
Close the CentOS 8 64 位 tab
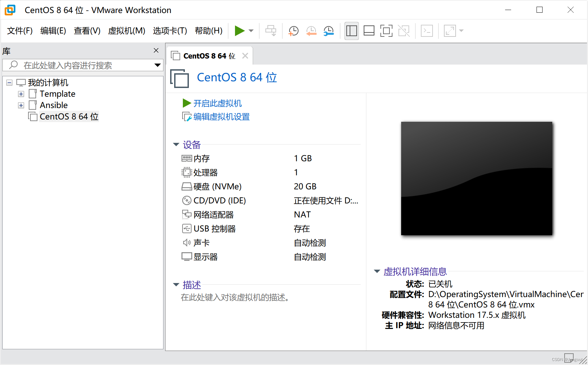coord(245,56)
